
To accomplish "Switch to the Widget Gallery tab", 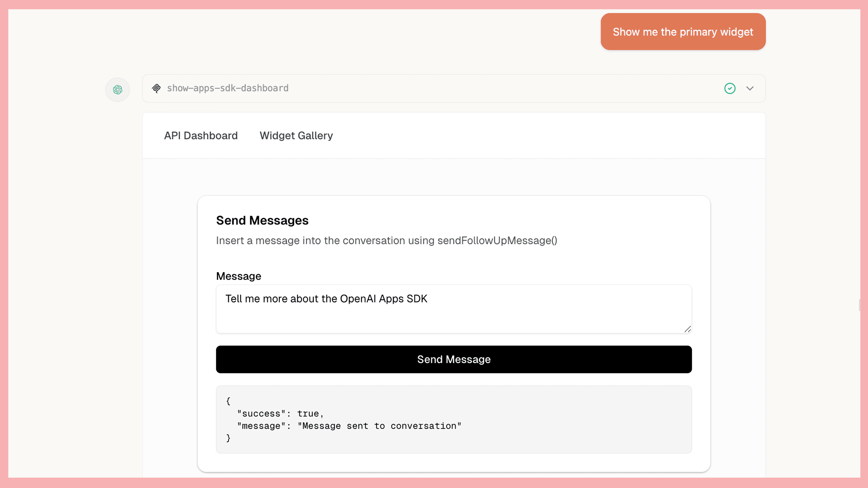I will [x=296, y=136].
